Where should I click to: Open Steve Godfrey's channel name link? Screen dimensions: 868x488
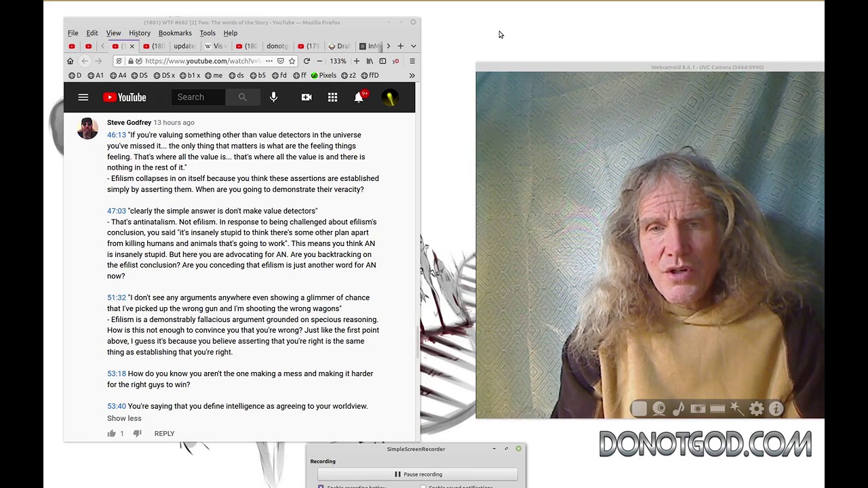tap(129, 123)
